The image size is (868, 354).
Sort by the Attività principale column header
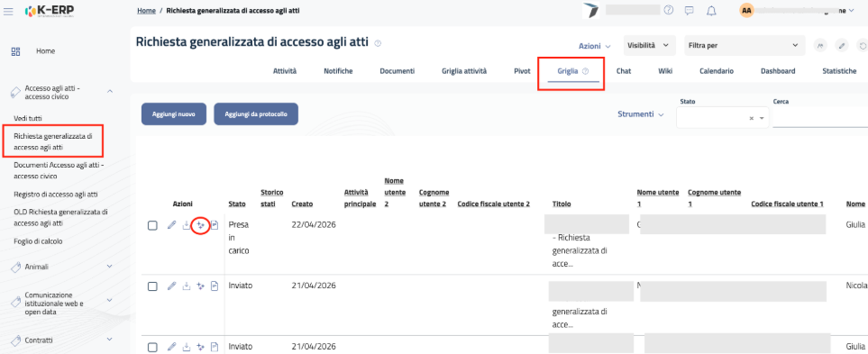click(x=360, y=198)
